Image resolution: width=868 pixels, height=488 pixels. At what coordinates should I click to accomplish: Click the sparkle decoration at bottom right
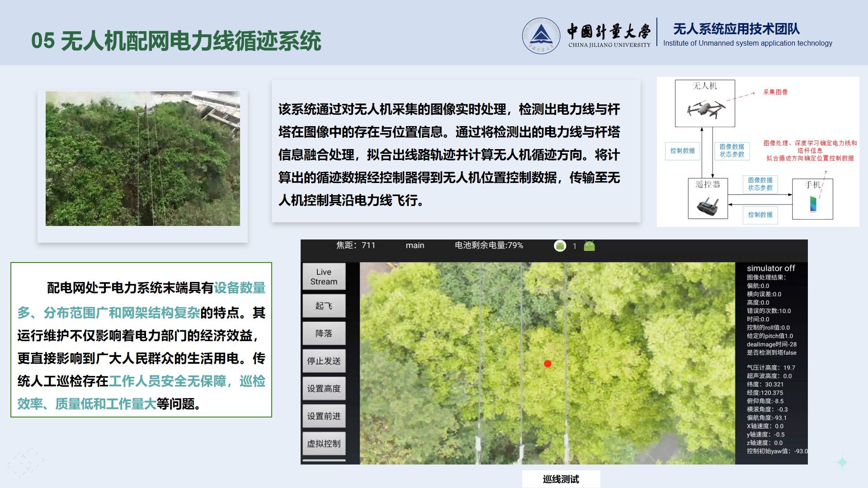(x=842, y=462)
